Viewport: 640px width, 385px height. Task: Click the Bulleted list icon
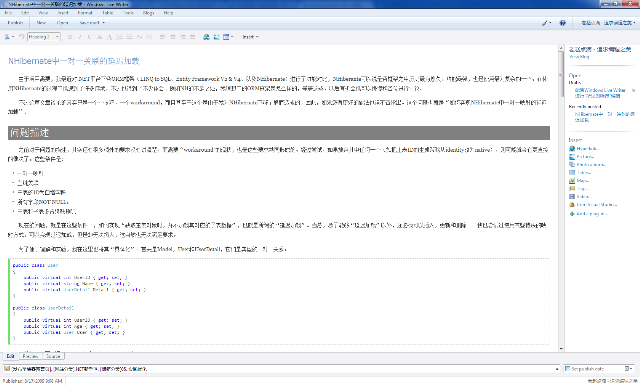129,37
